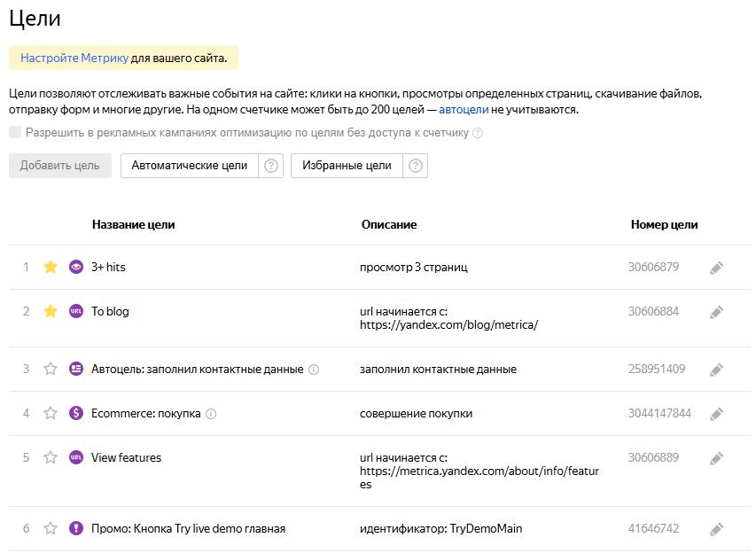Open the автоцели link
This screenshot has width=756, height=553.
point(464,110)
